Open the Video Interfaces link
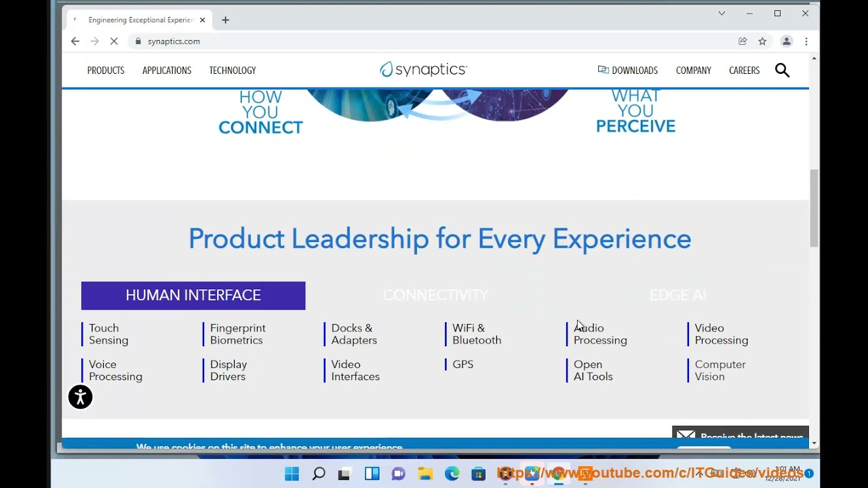Viewport: 868px width, 488px height. pos(355,371)
